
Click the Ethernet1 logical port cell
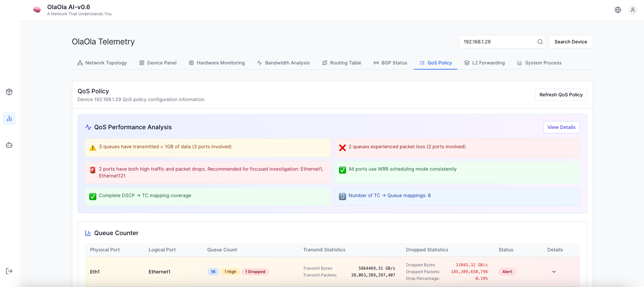coord(159,272)
